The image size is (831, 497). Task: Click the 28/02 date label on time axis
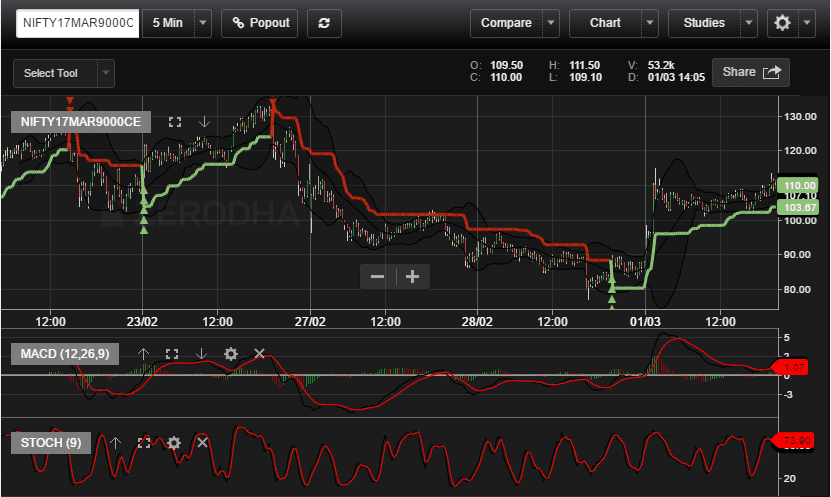click(x=477, y=322)
